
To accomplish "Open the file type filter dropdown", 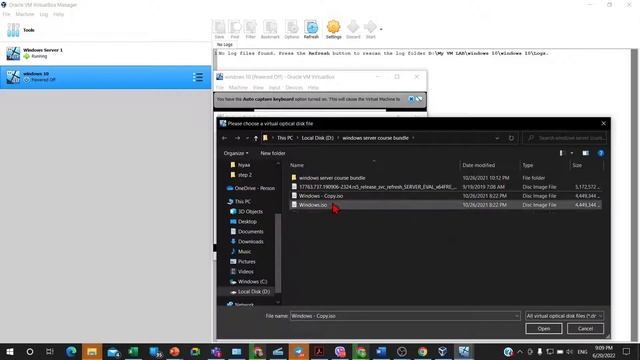I will click(564, 316).
